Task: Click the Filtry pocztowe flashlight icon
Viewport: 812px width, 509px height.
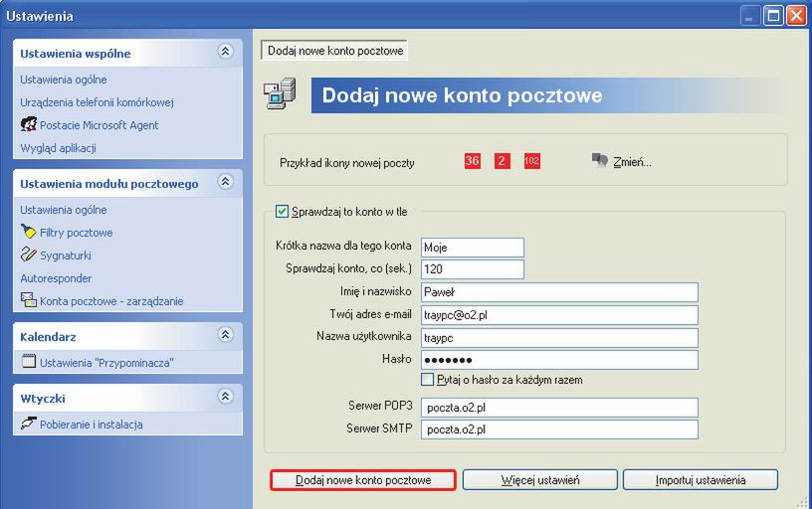Action: click(x=29, y=232)
